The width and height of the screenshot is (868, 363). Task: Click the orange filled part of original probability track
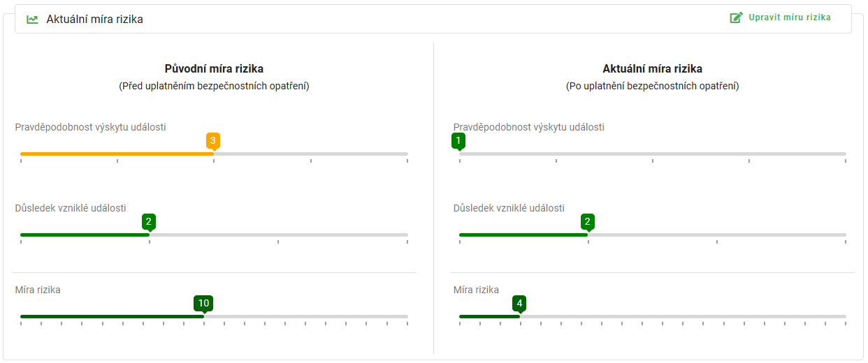[x=117, y=154]
